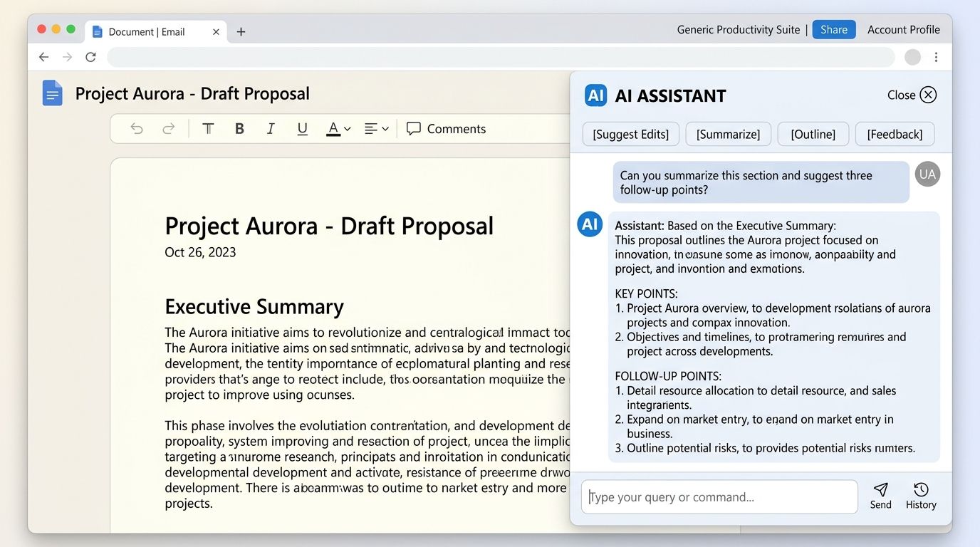Click the Feedback button
The width and height of the screenshot is (980, 547).
pyautogui.click(x=895, y=134)
